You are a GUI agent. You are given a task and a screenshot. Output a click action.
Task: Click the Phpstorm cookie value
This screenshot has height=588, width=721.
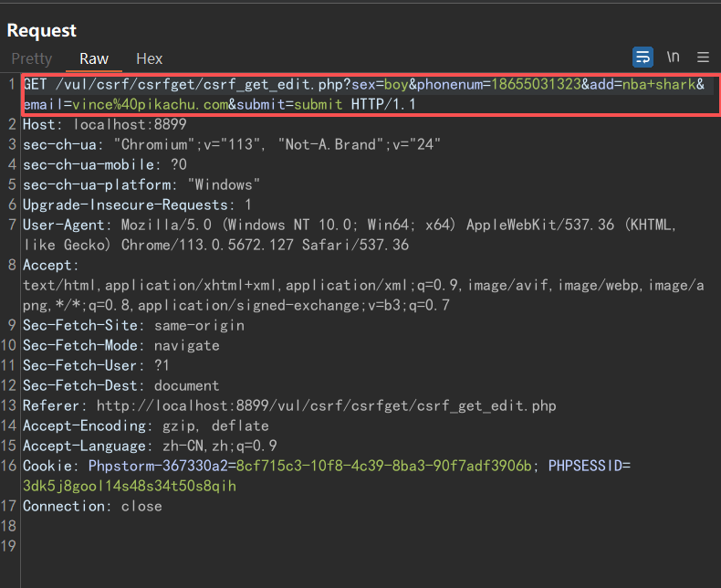click(386, 466)
